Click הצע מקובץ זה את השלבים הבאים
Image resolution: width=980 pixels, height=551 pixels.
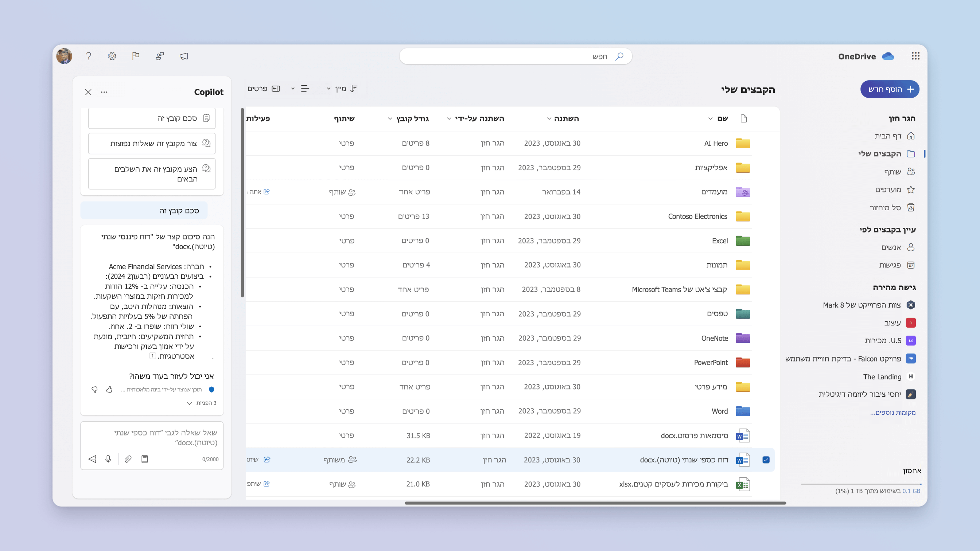152,174
